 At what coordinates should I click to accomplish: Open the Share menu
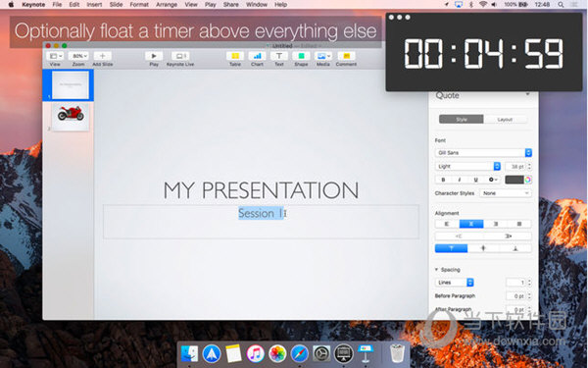pos(231,5)
